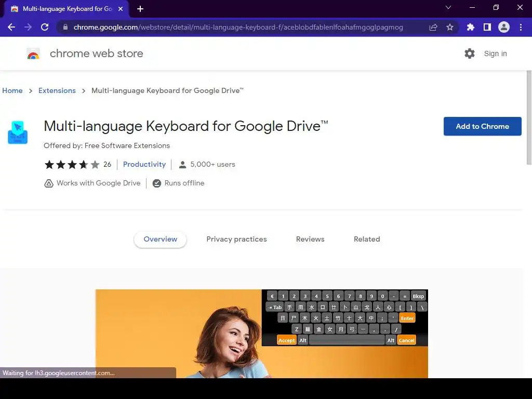532x399 pixels.
Task: Open the Productivity category link
Action: click(x=144, y=164)
